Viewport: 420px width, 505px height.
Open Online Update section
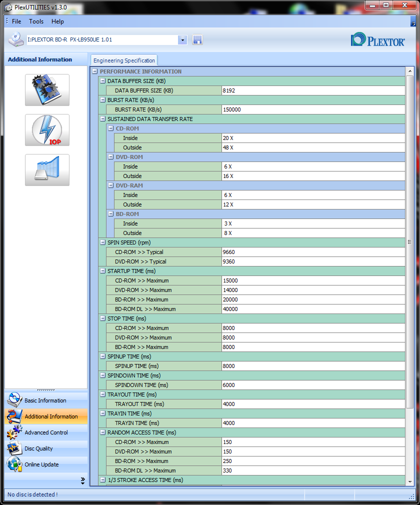pyautogui.click(x=41, y=464)
